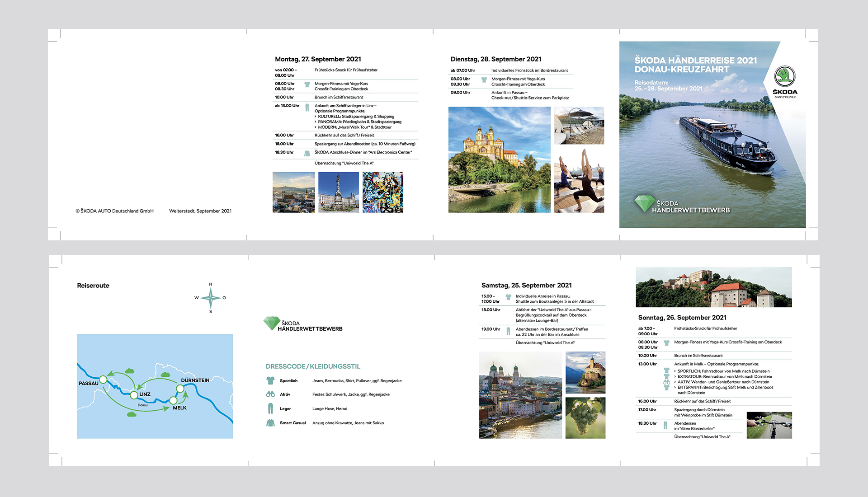The image size is (868, 497).
Task: Click the Linz stop circle on the route map
Action: click(134, 395)
